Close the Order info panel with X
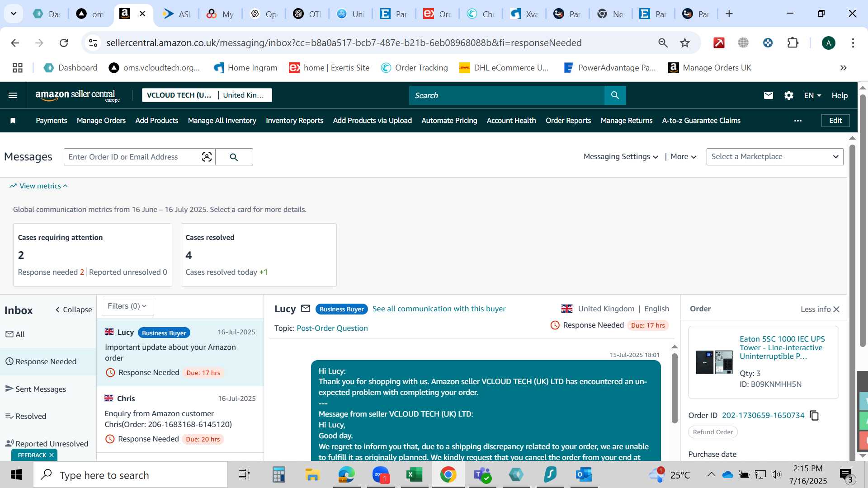Viewport: 868px width, 488px height. click(x=836, y=309)
